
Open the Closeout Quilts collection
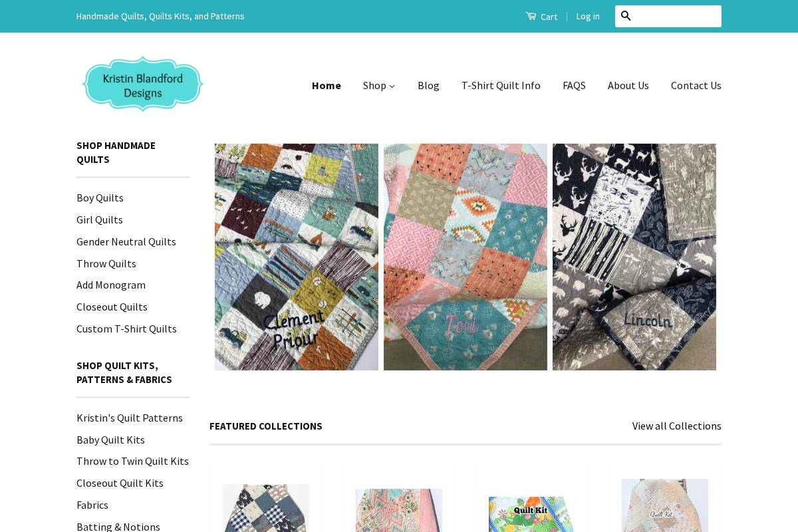(x=112, y=307)
